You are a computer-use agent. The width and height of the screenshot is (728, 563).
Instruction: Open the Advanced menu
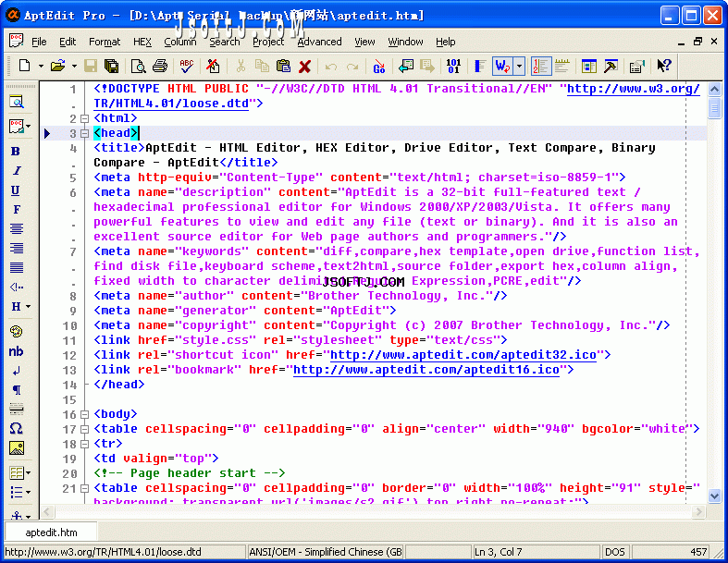click(x=319, y=42)
